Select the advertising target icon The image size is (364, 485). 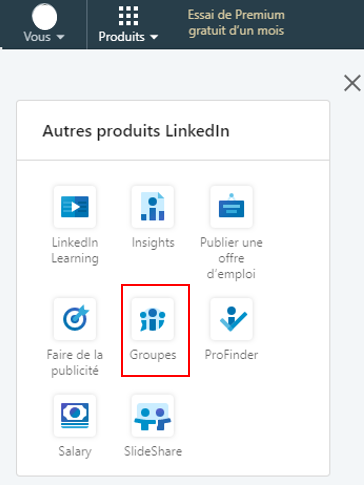coord(75,319)
